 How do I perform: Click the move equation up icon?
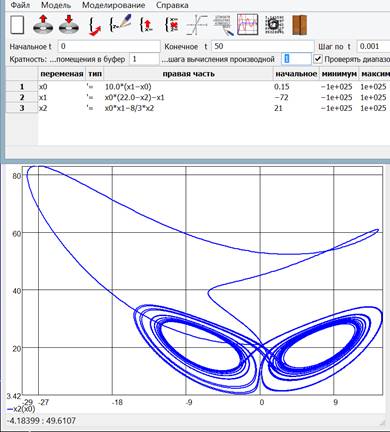tap(146, 25)
